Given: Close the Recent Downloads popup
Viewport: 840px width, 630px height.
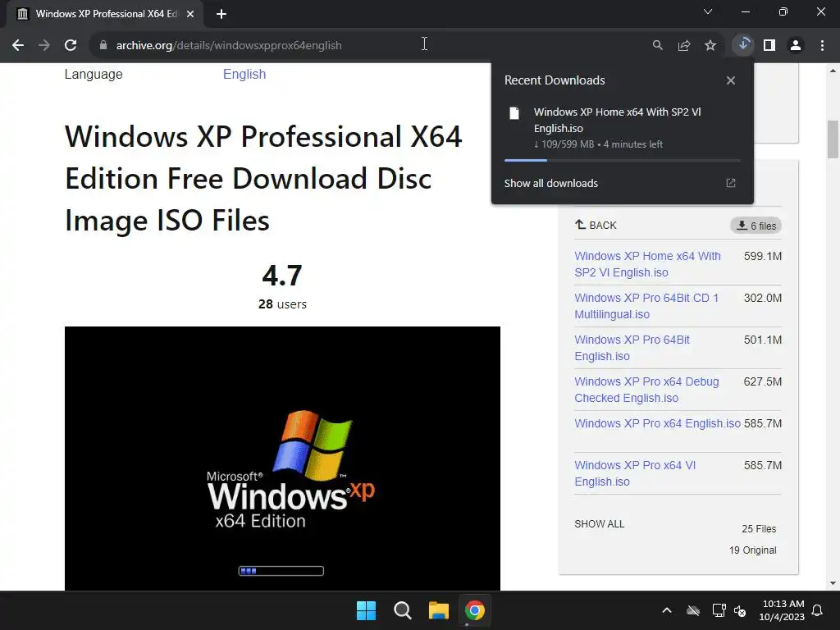Looking at the screenshot, I should (731, 80).
